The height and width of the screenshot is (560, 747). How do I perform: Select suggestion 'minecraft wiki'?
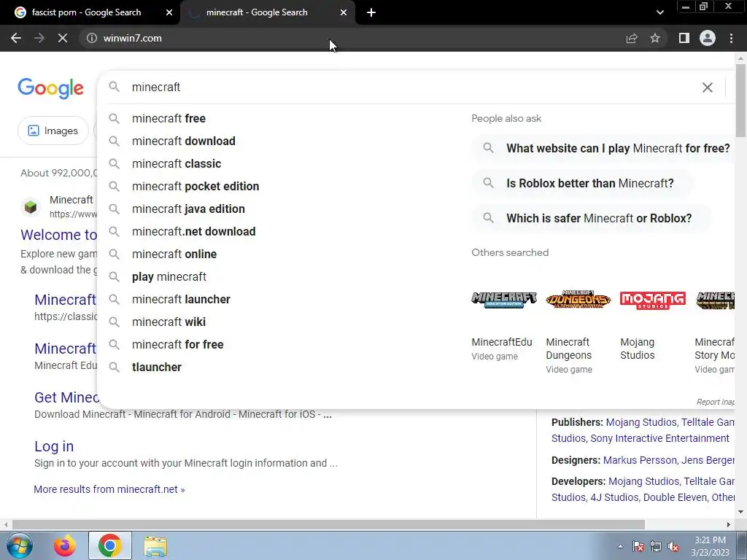tap(169, 322)
